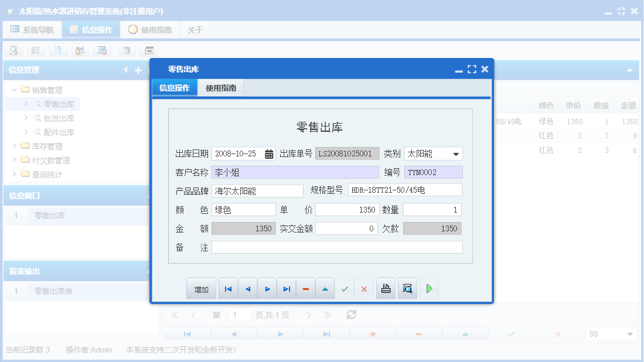Open the 关于 menu item
This screenshot has height=362, width=644.
tap(195, 29)
